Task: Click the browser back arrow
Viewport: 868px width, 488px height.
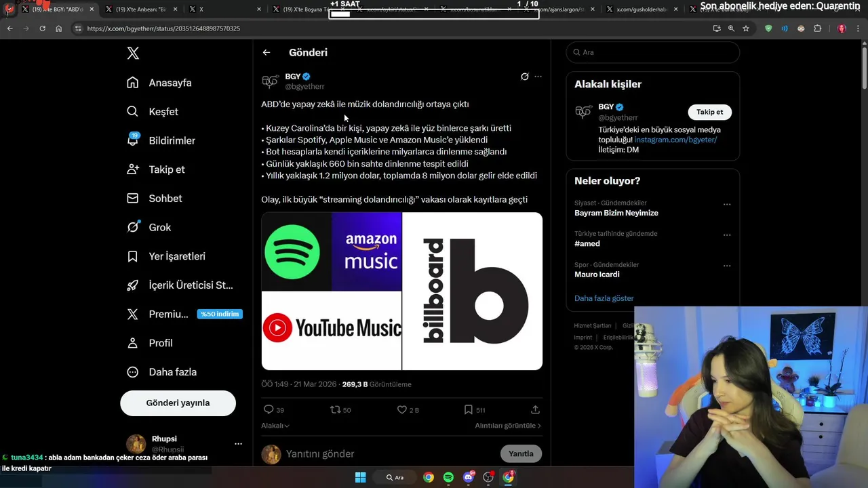Action: pos(9,28)
